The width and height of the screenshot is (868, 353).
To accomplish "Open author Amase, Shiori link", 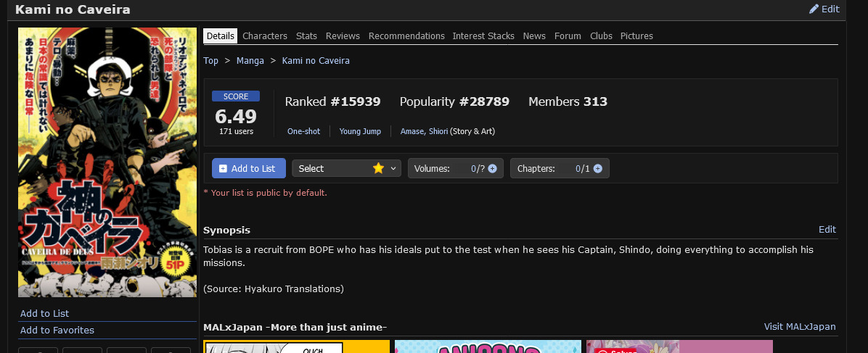I will [x=424, y=131].
